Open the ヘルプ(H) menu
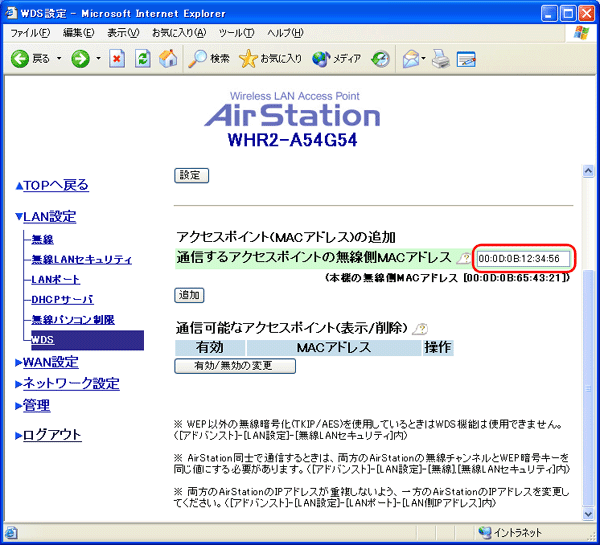This screenshot has height=545, width=600. 285,33
